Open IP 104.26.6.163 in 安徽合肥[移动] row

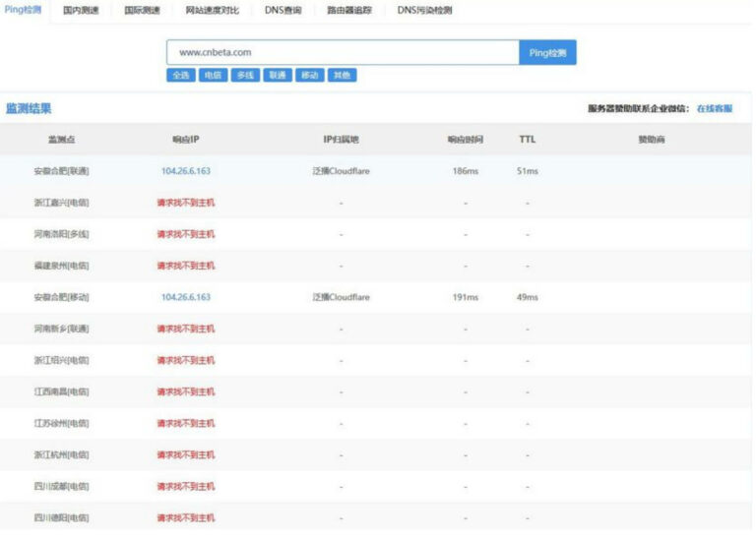pyautogui.click(x=186, y=297)
